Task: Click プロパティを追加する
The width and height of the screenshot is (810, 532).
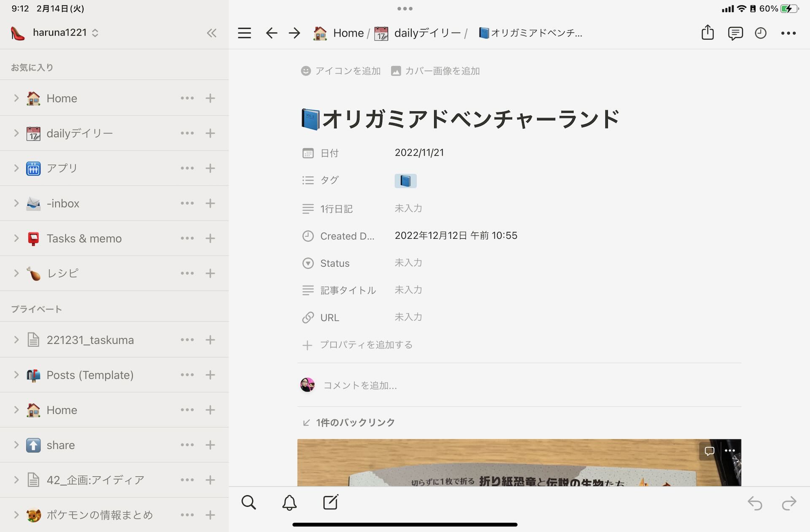Action: (357, 345)
